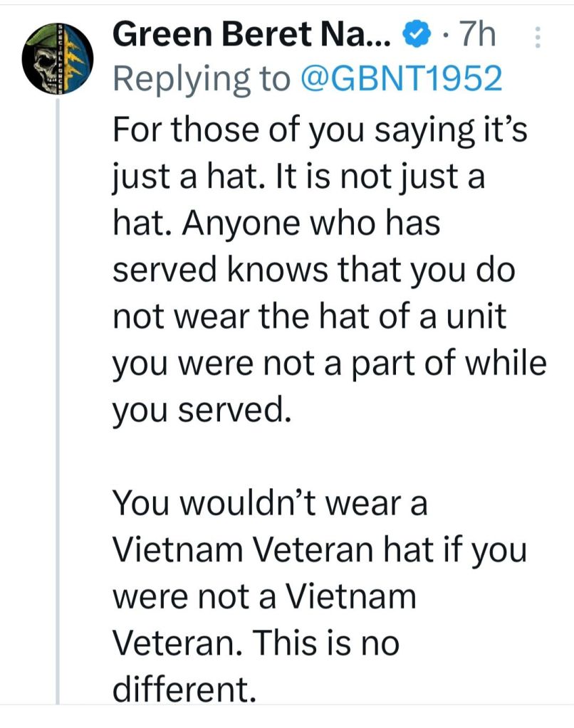The width and height of the screenshot is (574, 728).
Task: Open the three-dot more options menu
Action: 537,37
